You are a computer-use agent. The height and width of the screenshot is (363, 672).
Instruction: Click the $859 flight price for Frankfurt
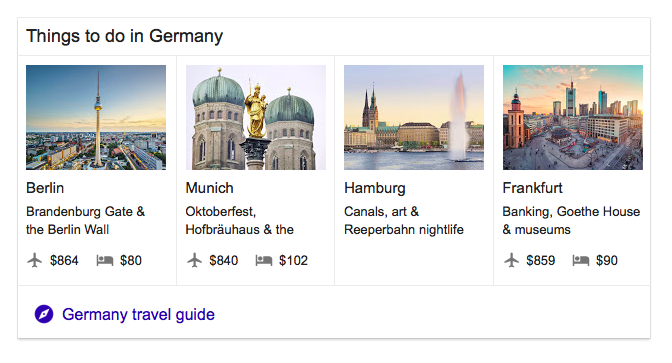(x=541, y=260)
